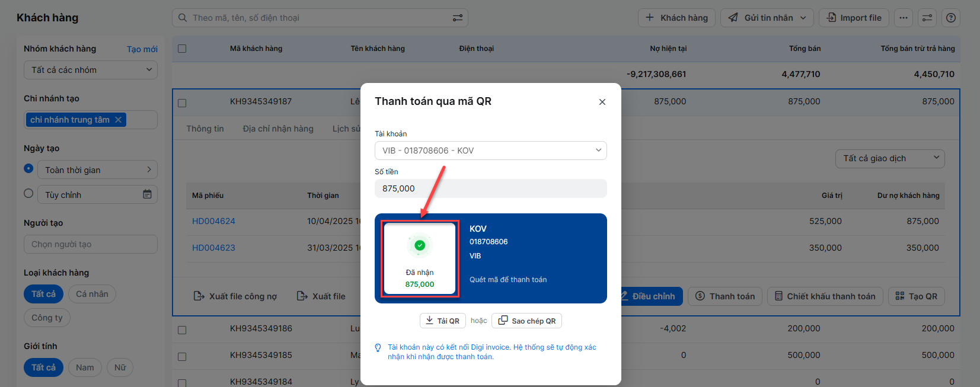Sort by 'Nợ hiện tại' column header
Screen dimensions: 980x387
668,49
